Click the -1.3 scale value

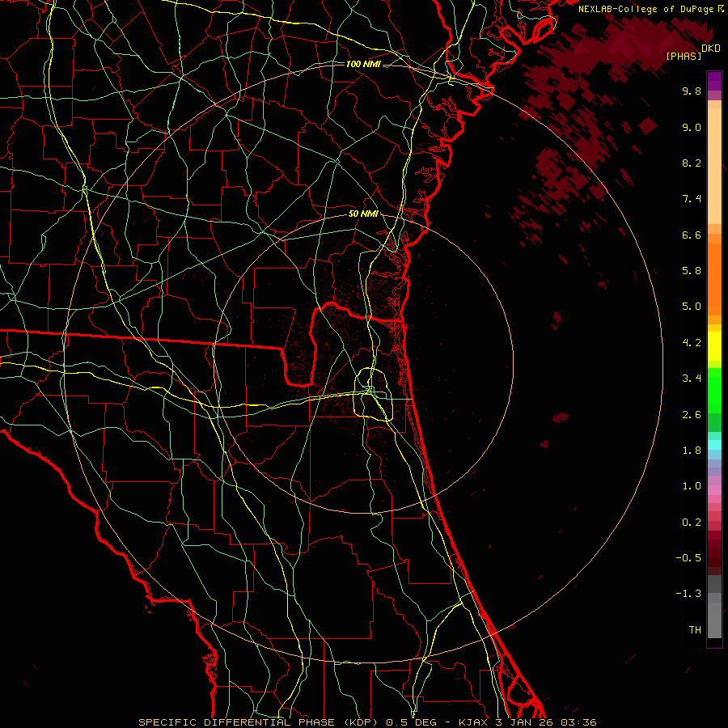(688, 594)
